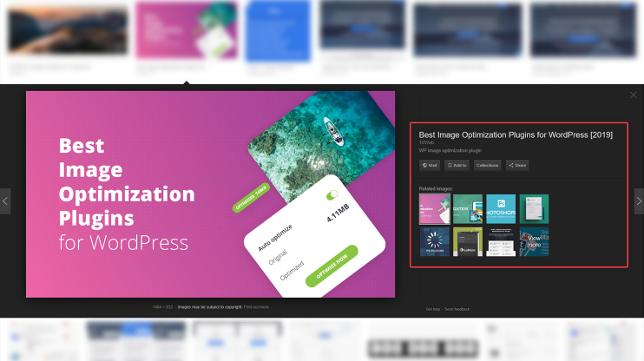This screenshot has width=644, height=361.
Task: Click the 'Related images:' label
Action: [436, 188]
